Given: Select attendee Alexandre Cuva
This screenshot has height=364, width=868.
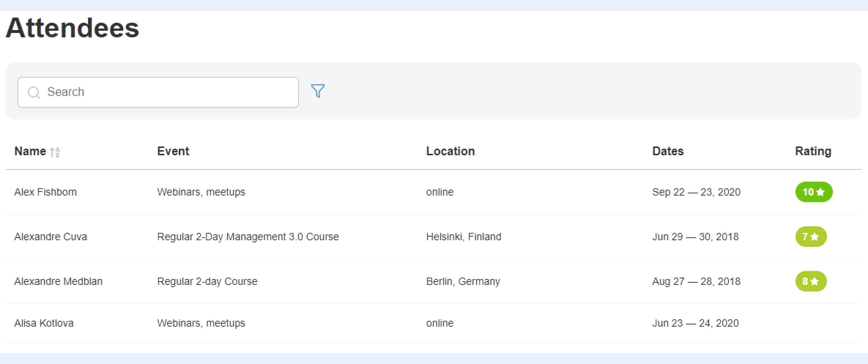Looking at the screenshot, I should 51,237.
